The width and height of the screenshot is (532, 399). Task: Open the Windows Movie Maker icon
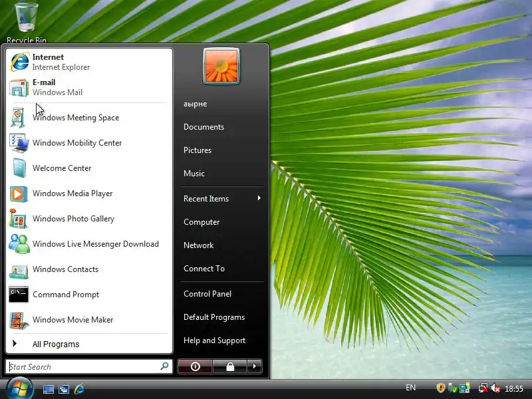coord(19,320)
